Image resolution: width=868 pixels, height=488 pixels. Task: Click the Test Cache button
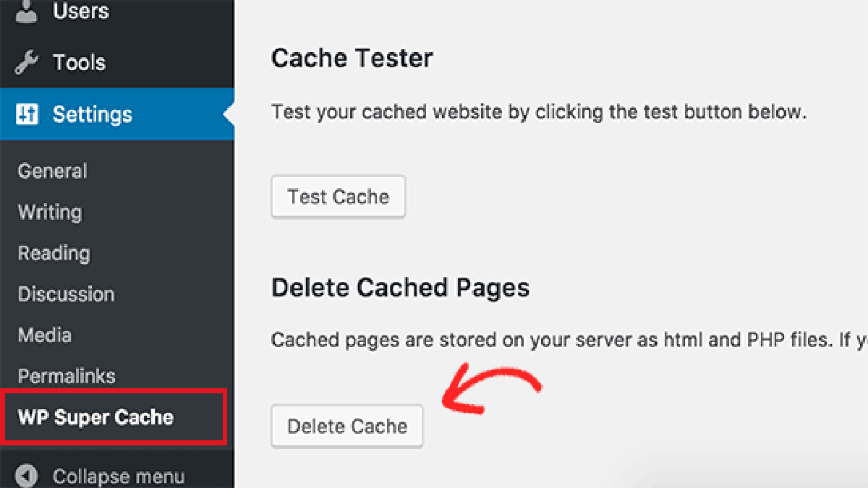(x=339, y=197)
